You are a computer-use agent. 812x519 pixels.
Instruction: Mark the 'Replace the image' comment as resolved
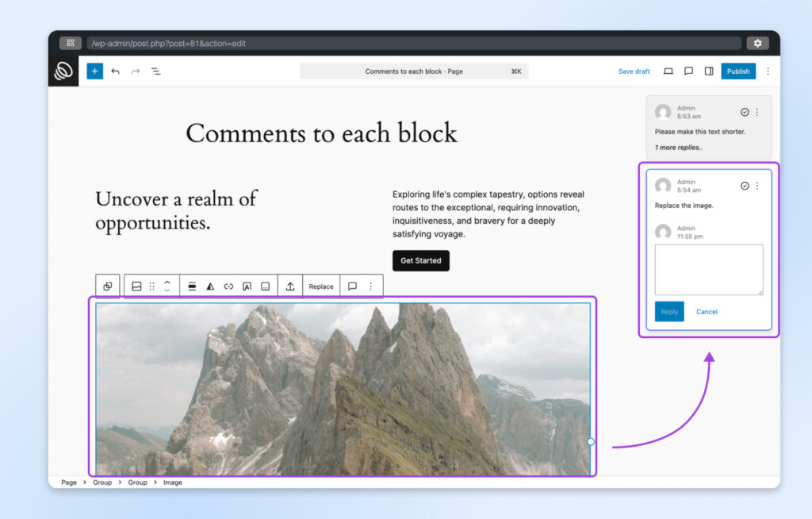tap(744, 186)
